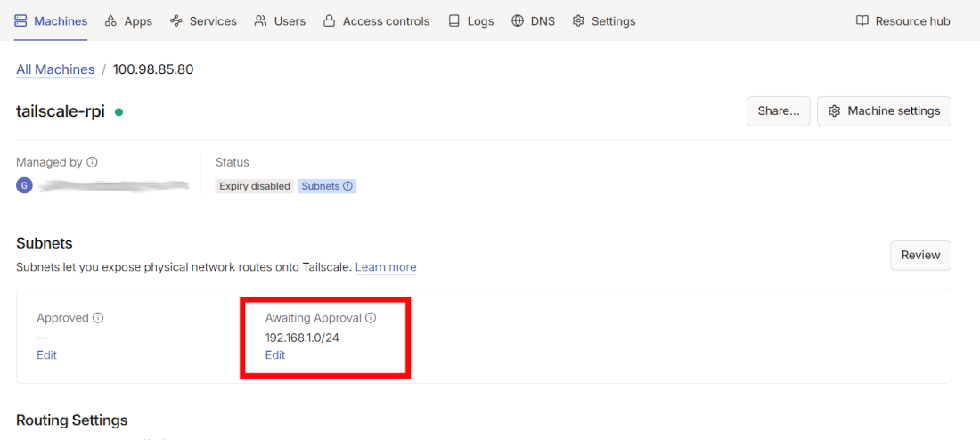980x440 pixels.
Task: Click the G user avatar
Action: pyautogui.click(x=24, y=185)
